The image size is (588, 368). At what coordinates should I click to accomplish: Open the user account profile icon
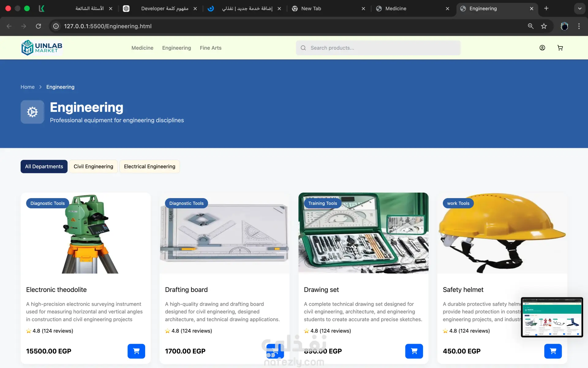click(542, 48)
